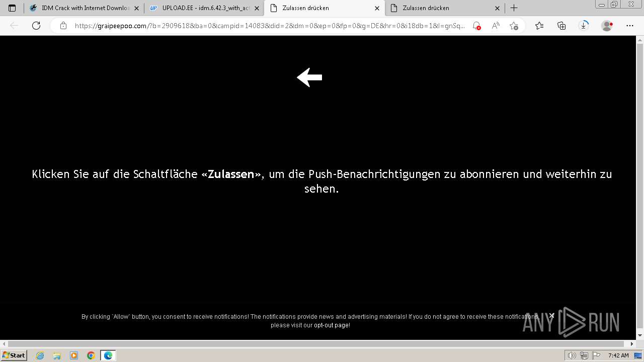
Task: Follow the opt-out page link
Action: (x=331, y=325)
